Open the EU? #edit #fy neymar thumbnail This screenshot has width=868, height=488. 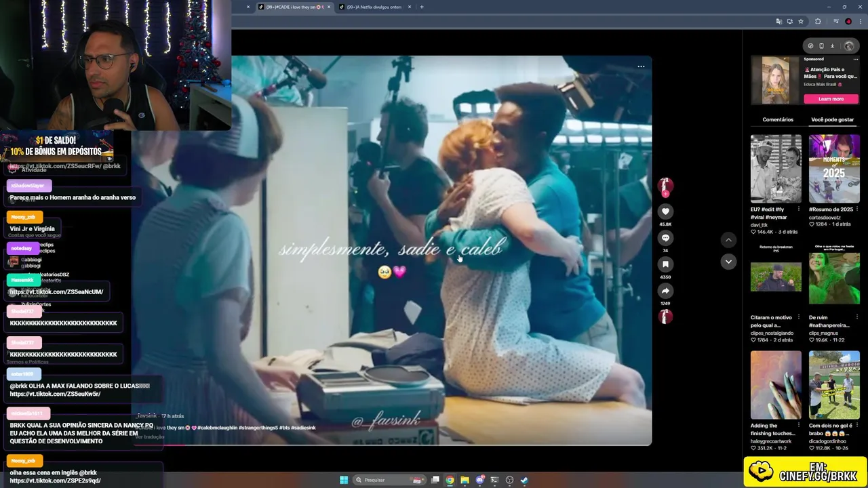tap(776, 169)
